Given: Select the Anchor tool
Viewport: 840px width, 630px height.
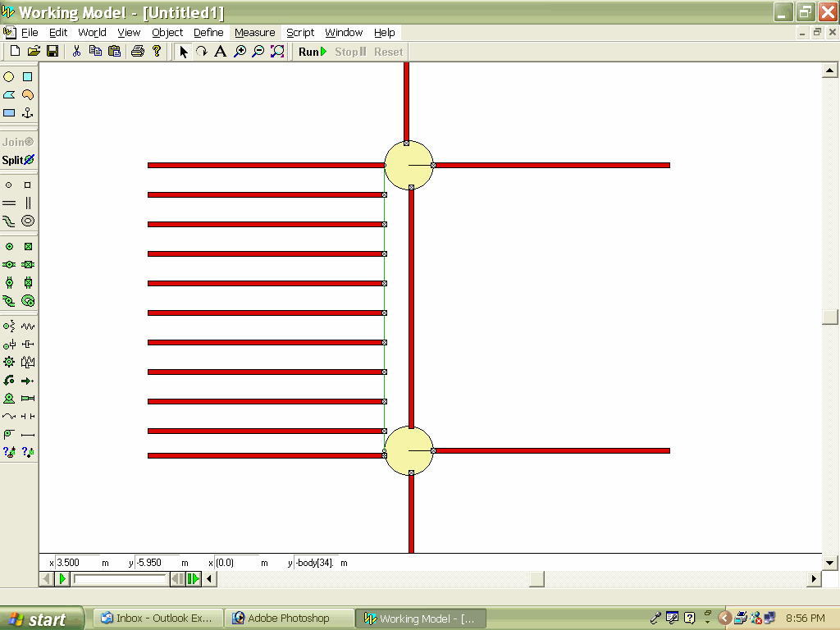Looking at the screenshot, I should (27, 113).
